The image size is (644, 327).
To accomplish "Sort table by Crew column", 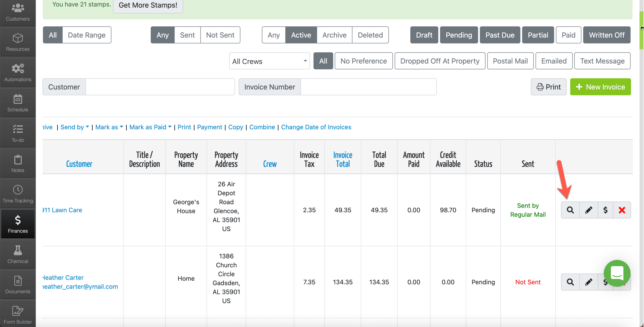I will pyautogui.click(x=270, y=164).
